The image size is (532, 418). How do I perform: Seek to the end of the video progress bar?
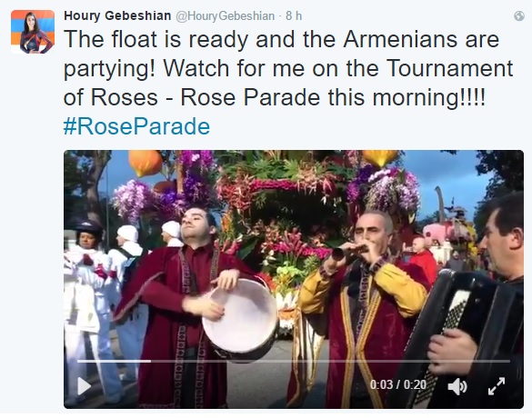pos(508,361)
